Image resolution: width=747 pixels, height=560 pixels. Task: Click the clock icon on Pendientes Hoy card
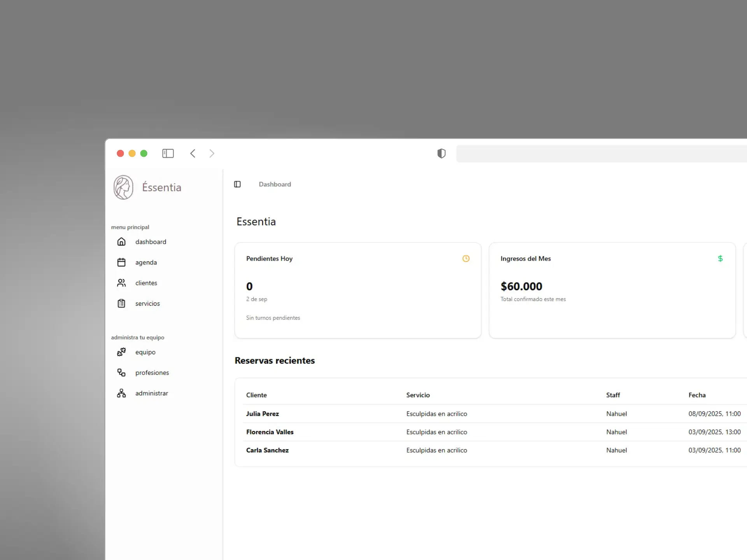click(466, 259)
